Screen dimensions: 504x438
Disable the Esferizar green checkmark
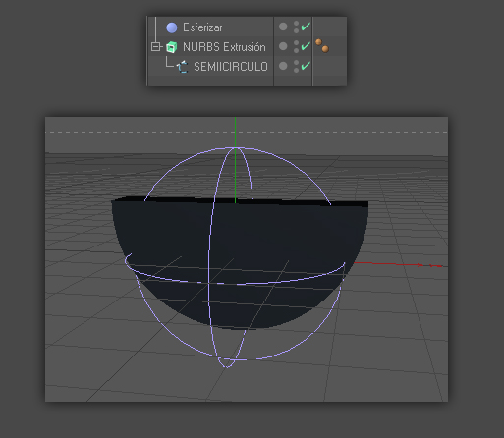click(x=306, y=27)
